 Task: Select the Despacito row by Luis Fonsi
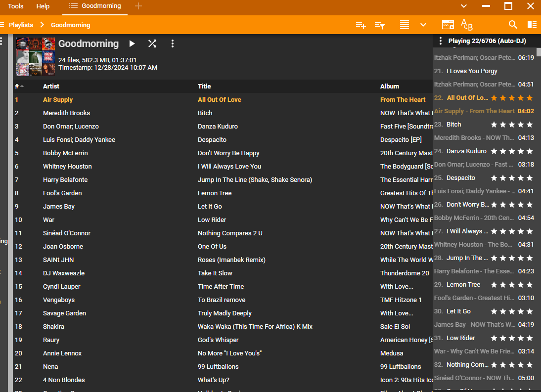tap(212, 140)
